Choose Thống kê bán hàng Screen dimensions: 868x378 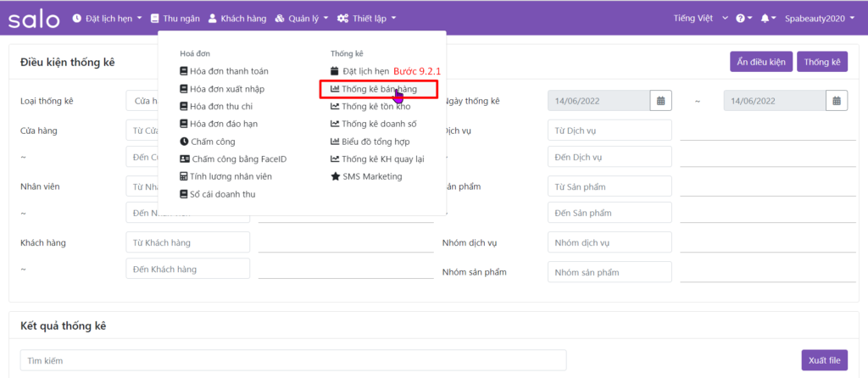[x=374, y=88]
